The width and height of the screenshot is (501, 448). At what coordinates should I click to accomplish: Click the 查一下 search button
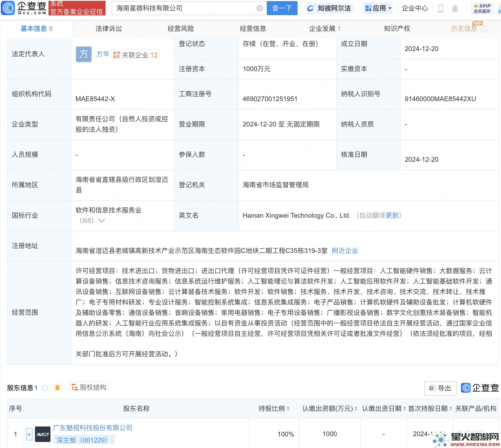[x=282, y=8]
